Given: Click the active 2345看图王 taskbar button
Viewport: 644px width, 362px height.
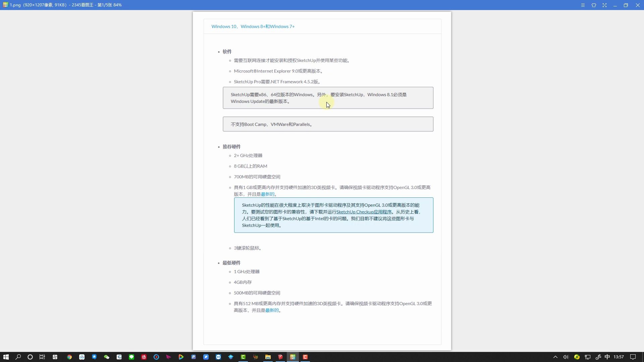Looking at the screenshot, I should (293, 357).
